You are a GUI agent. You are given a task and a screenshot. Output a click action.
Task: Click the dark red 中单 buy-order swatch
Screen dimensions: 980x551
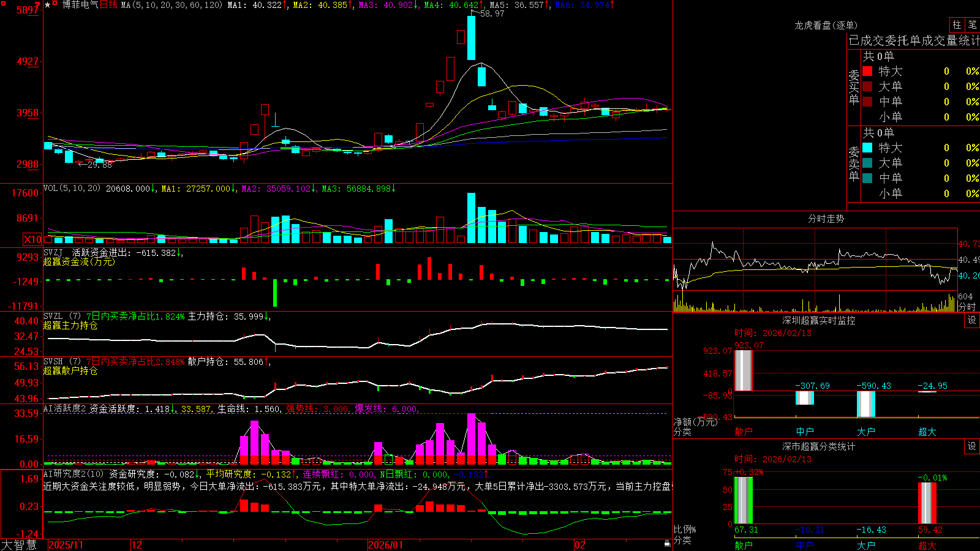coord(867,102)
